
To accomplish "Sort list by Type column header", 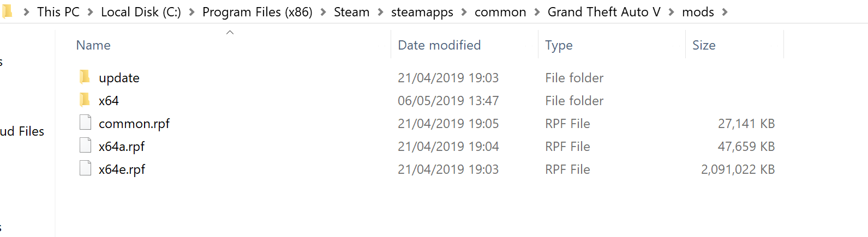I will [x=559, y=45].
